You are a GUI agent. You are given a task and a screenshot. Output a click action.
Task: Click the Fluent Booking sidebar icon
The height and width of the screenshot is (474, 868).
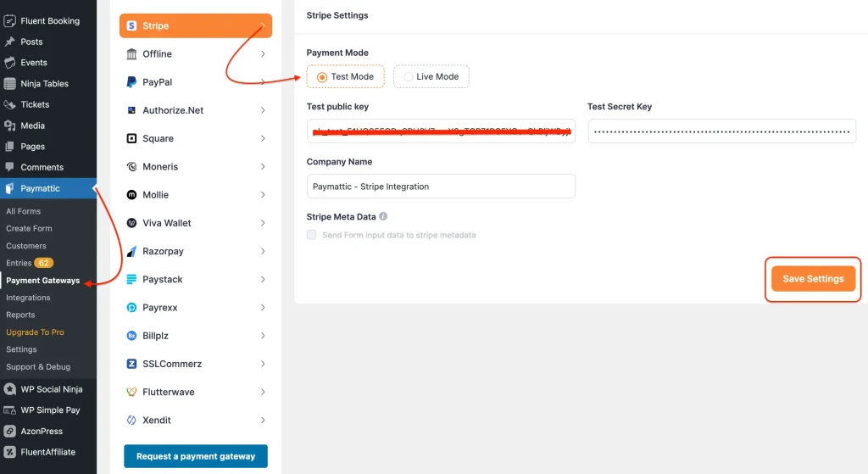tap(9, 21)
